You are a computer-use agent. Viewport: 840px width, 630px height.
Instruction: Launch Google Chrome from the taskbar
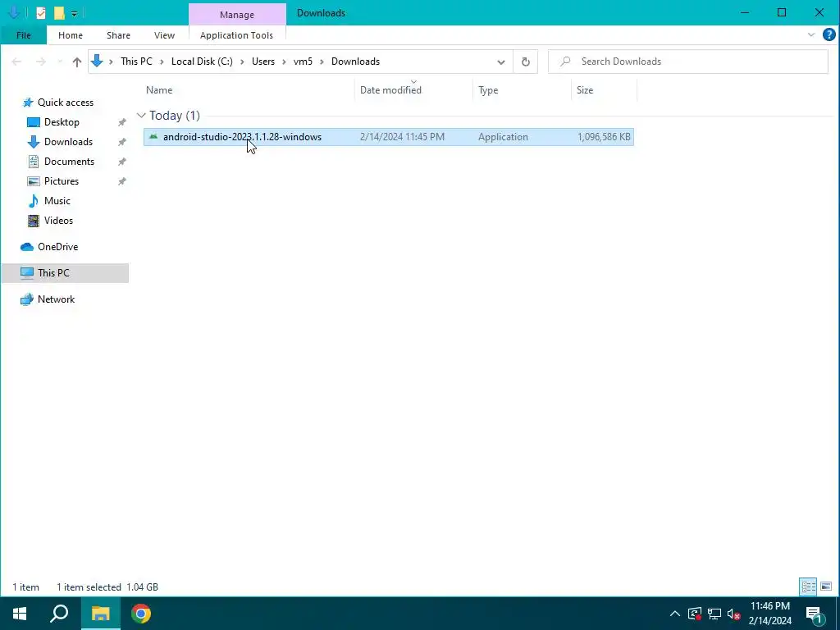click(141, 614)
